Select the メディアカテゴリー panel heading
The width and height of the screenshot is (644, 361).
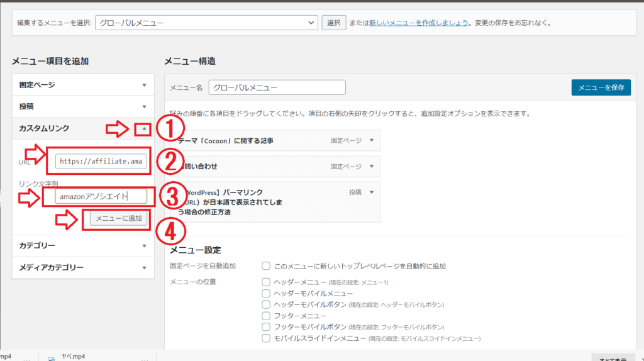point(52,268)
